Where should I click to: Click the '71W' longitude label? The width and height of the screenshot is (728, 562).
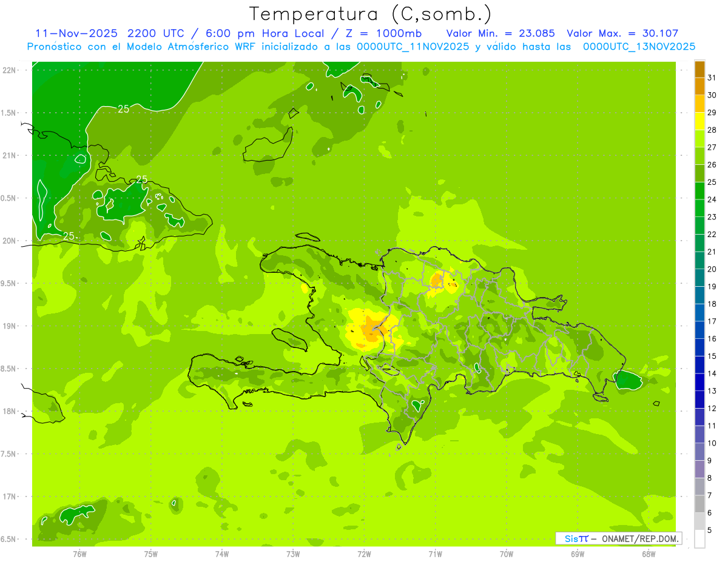[x=435, y=554]
